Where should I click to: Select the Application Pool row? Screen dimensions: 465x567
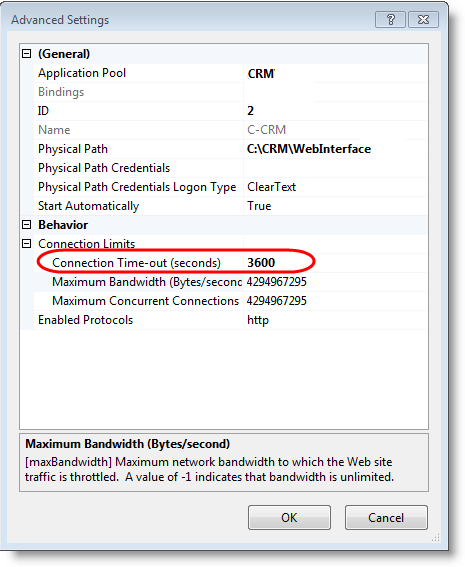(230, 73)
